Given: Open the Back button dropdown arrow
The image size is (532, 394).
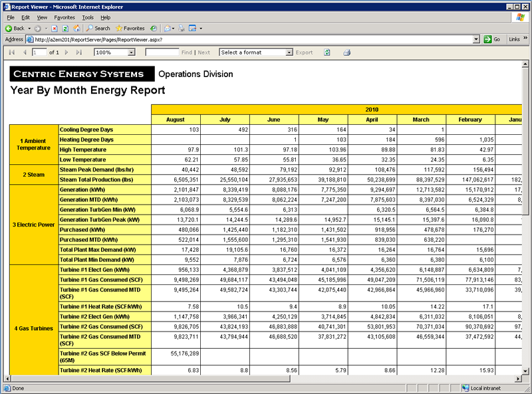Looking at the screenshot, I should tap(31, 28).
